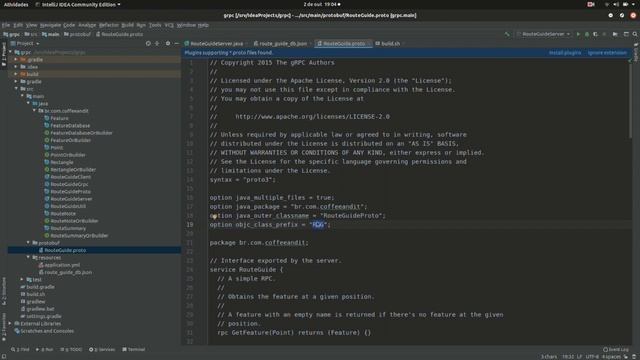Click the Project vertical side tab
The image size is (640, 360).
click(4, 55)
